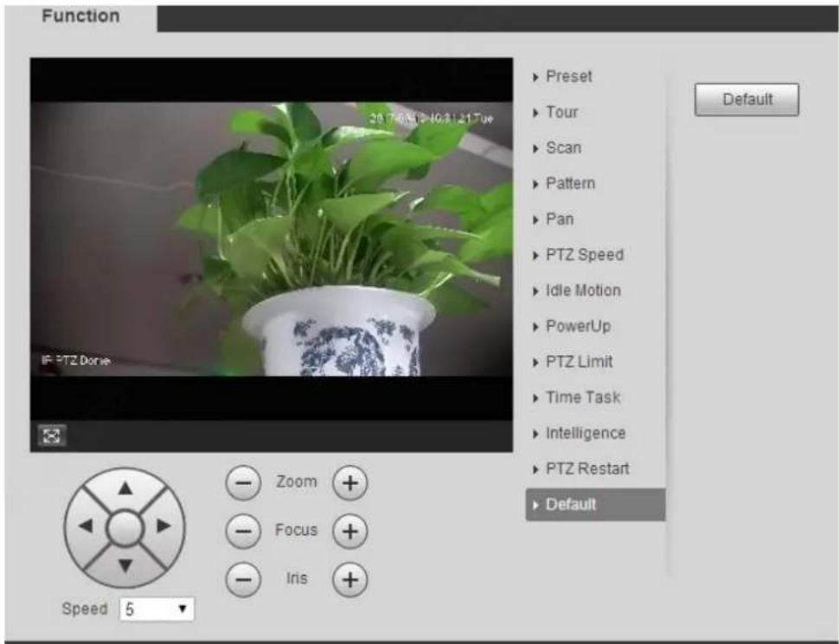The height and width of the screenshot is (644, 839).
Task: Click the Default button to restore settings
Action: (x=746, y=99)
